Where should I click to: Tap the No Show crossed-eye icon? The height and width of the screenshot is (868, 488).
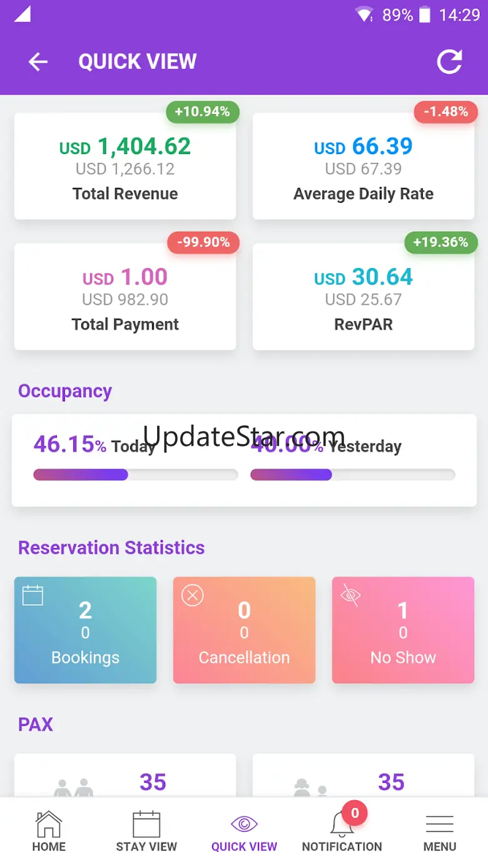click(x=351, y=595)
